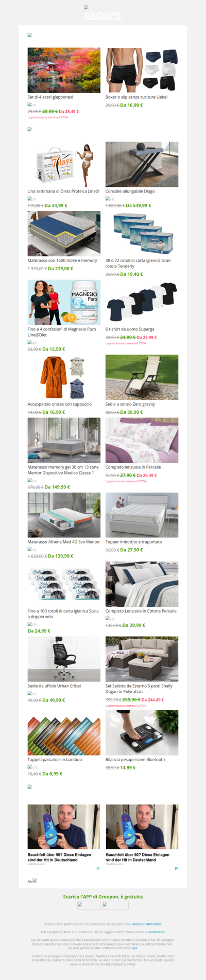The image size is (206, 980).
Task: Click the 'Groupon Merchant' link
Action: click(146, 924)
